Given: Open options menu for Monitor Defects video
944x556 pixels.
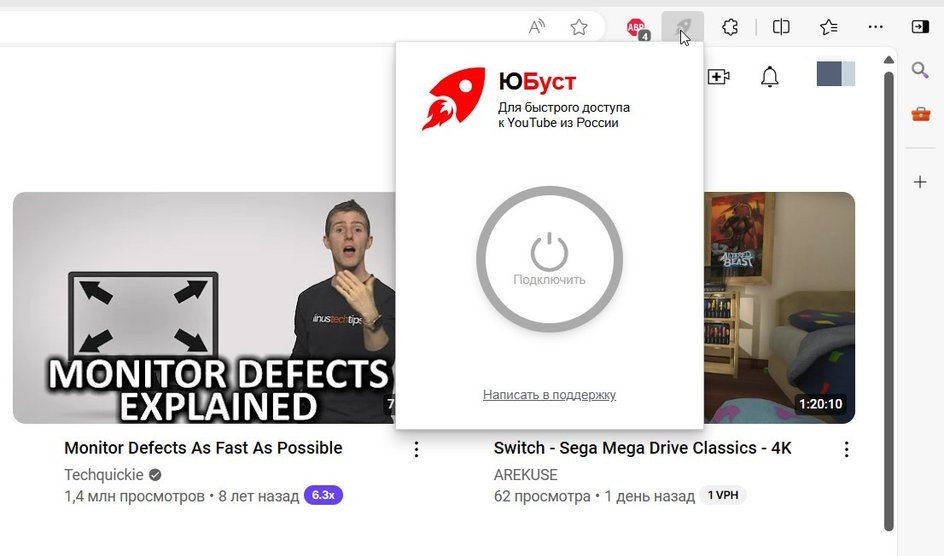Looking at the screenshot, I should [x=416, y=449].
